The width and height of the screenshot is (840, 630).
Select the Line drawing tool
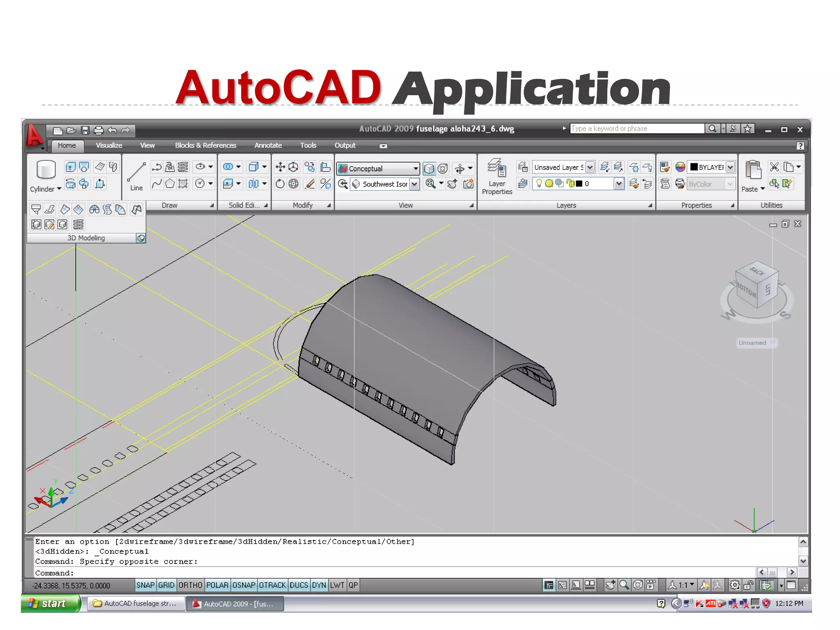coord(136,177)
